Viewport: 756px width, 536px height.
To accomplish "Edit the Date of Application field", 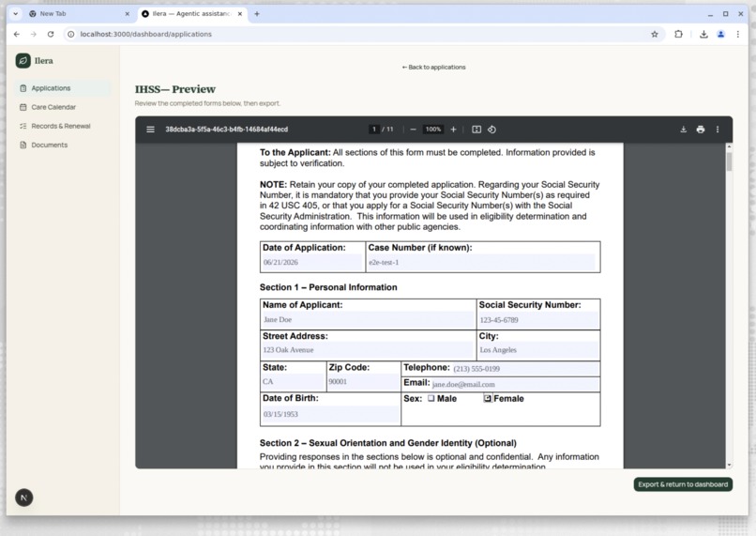I will tap(312, 263).
